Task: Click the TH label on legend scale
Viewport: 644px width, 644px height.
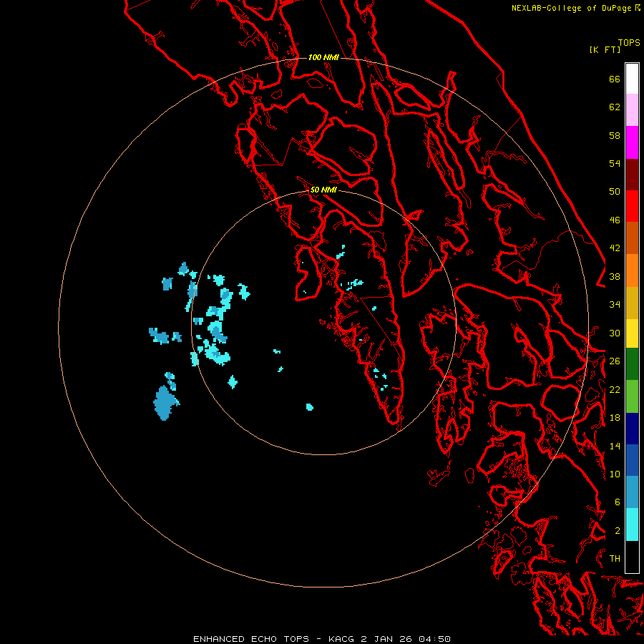Action: coord(615,559)
